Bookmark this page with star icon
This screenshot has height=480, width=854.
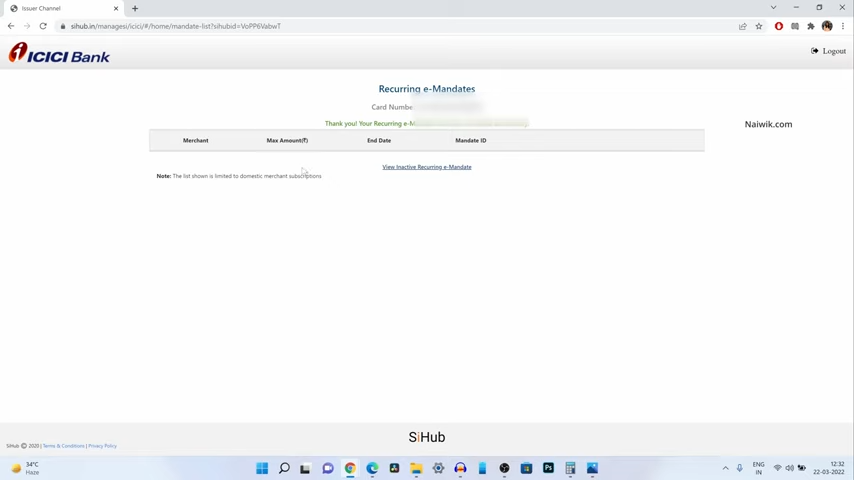(759, 26)
